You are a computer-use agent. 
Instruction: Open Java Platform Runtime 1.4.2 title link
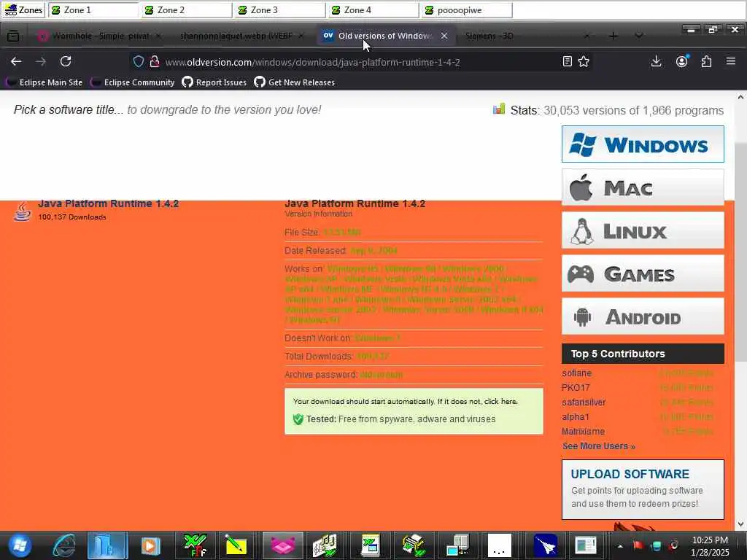click(x=108, y=203)
